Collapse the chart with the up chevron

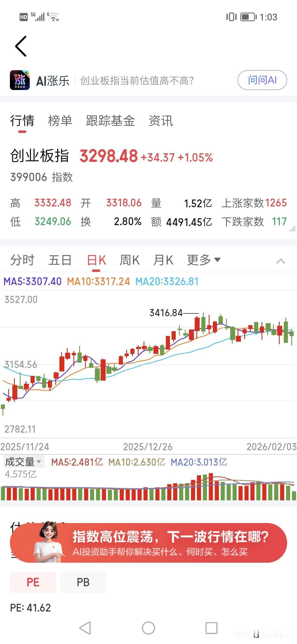coord(280,261)
